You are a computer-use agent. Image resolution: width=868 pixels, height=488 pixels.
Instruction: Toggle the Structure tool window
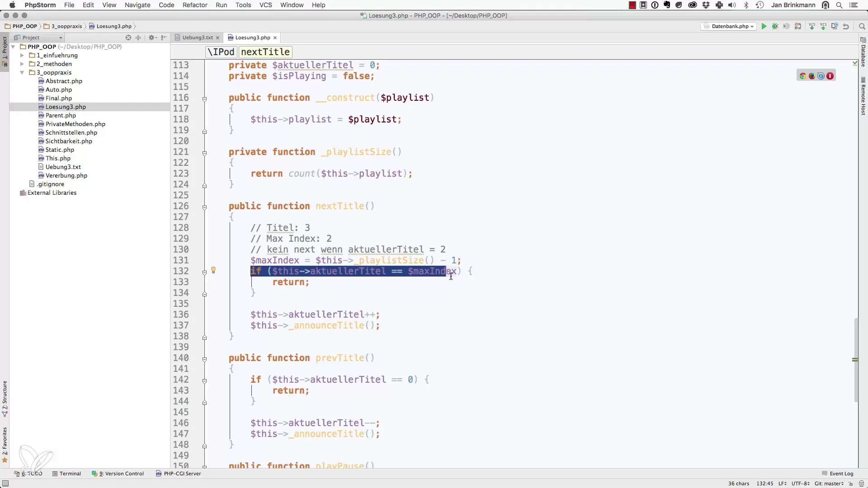pyautogui.click(x=5, y=399)
